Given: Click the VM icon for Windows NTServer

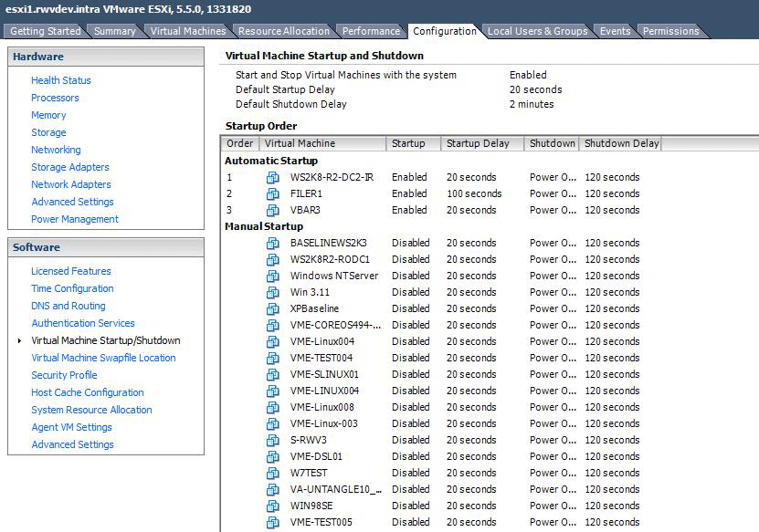Looking at the screenshot, I should pos(273,276).
